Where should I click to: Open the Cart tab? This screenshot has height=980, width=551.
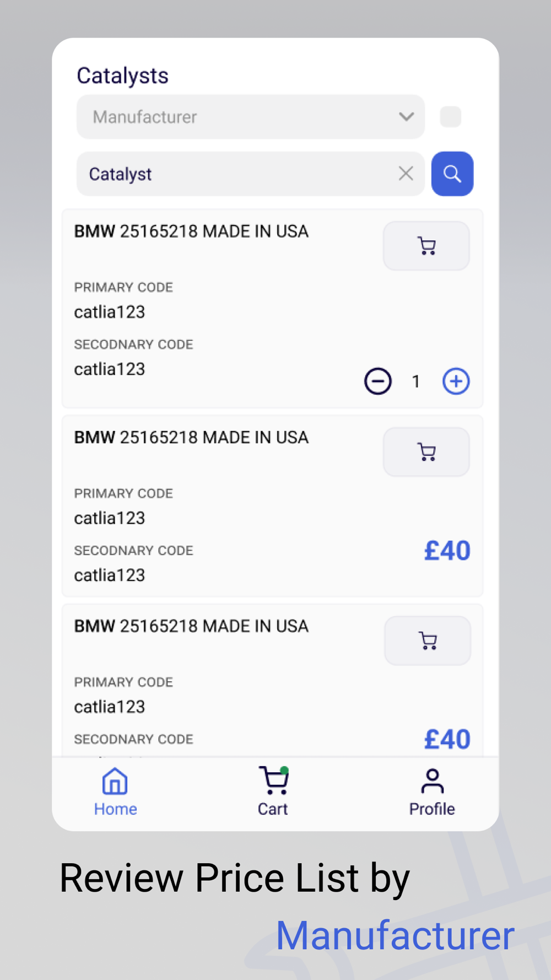point(273,791)
